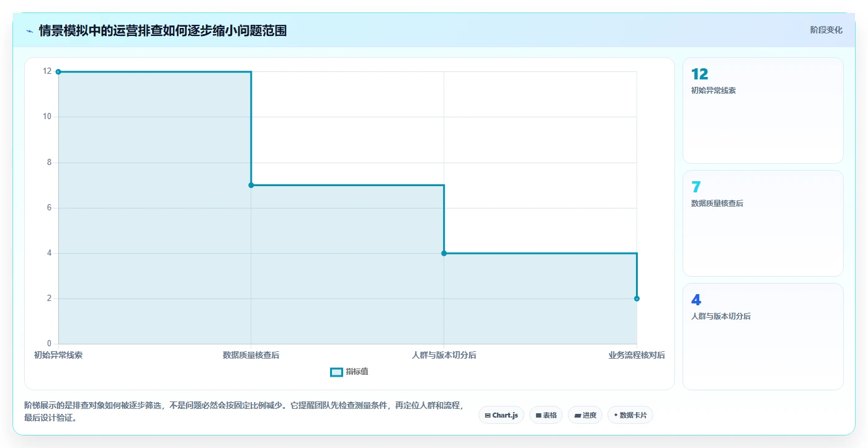Image resolution: width=868 pixels, height=448 pixels.
Task: Click the y-axis label 10
Action: 47,117
